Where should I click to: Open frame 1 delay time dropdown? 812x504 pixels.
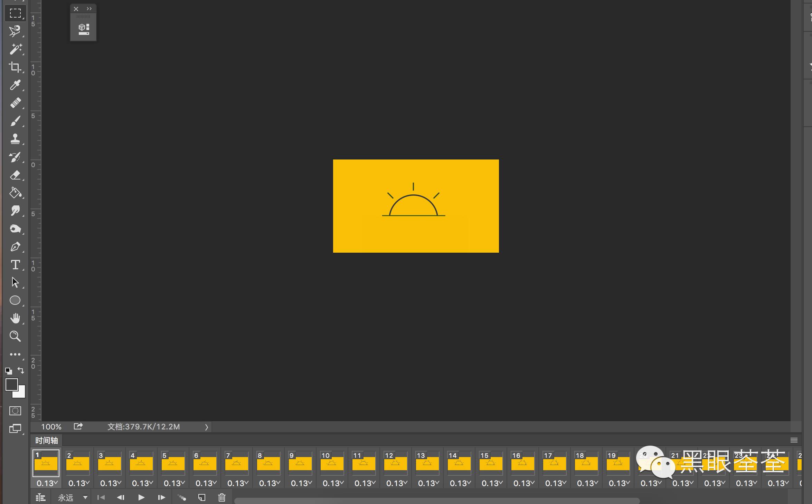[47, 483]
